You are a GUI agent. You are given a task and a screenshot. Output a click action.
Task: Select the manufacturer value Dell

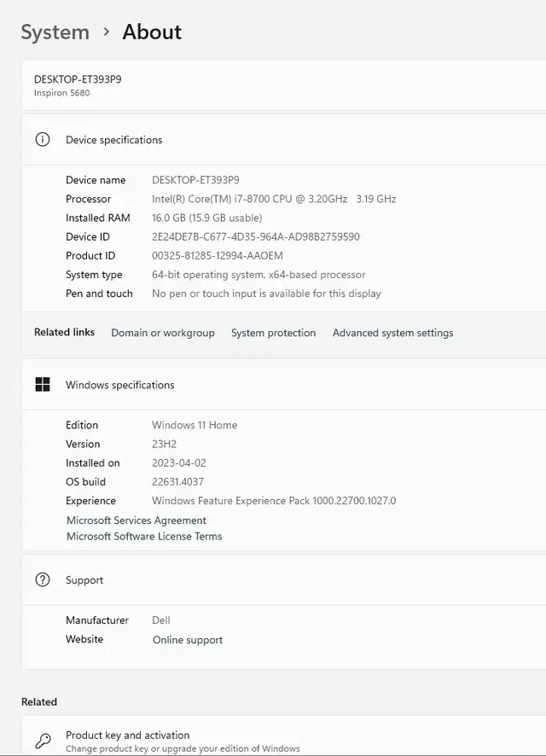coord(161,620)
